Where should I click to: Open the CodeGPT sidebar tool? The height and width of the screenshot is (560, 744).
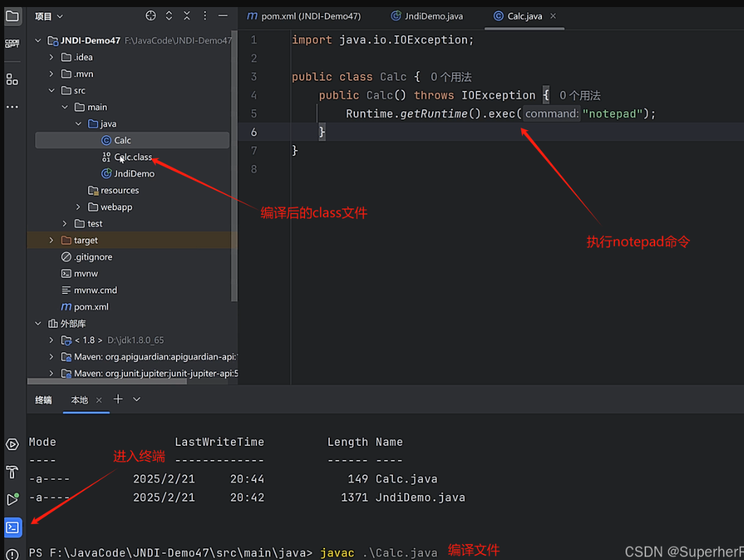pyautogui.click(x=13, y=44)
